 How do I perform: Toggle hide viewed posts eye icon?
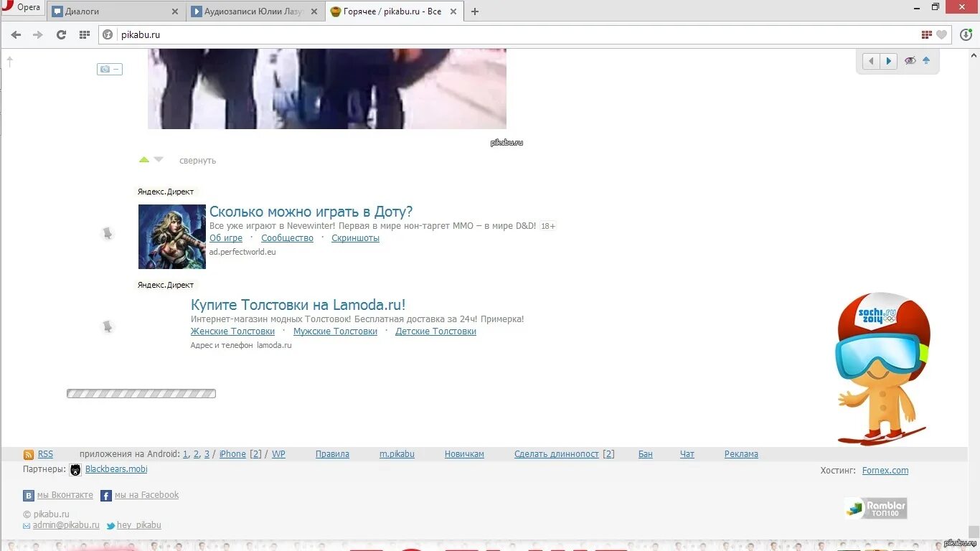point(910,61)
